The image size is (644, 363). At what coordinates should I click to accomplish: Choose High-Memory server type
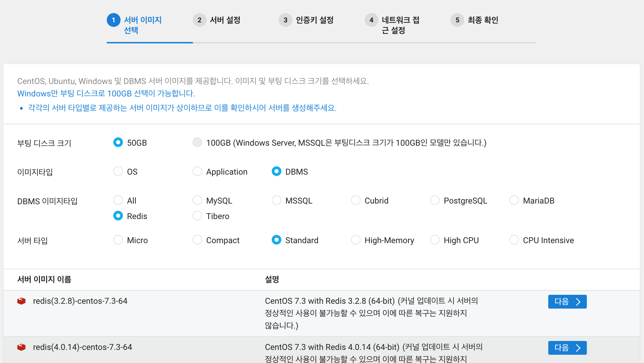(x=356, y=240)
